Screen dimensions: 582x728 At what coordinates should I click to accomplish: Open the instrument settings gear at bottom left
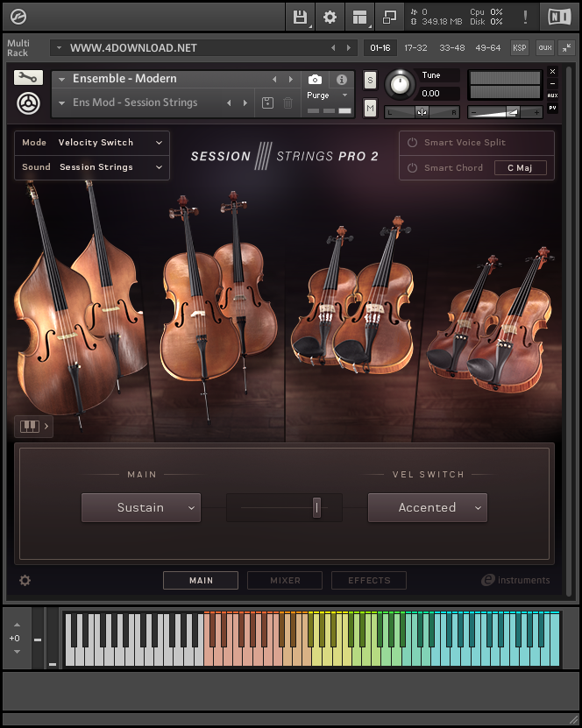[25, 580]
